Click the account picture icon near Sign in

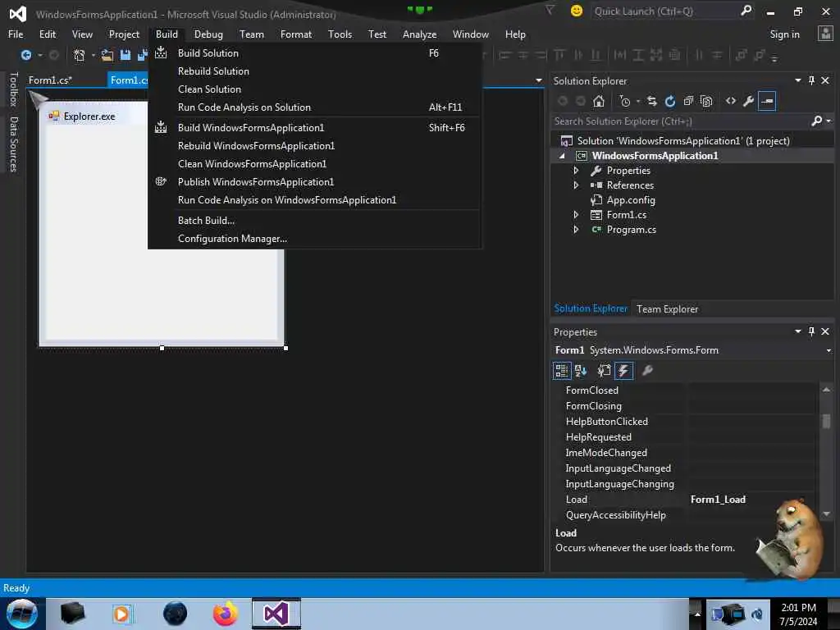point(825,34)
